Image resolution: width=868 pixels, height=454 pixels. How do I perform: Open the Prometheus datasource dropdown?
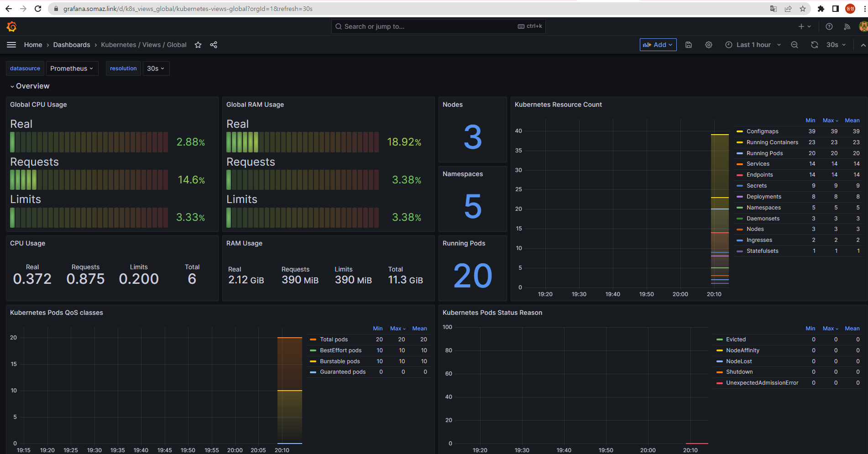pyautogui.click(x=72, y=68)
